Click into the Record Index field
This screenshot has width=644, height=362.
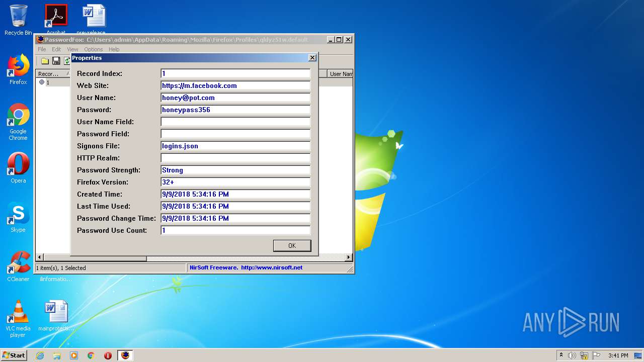(x=235, y=73)
